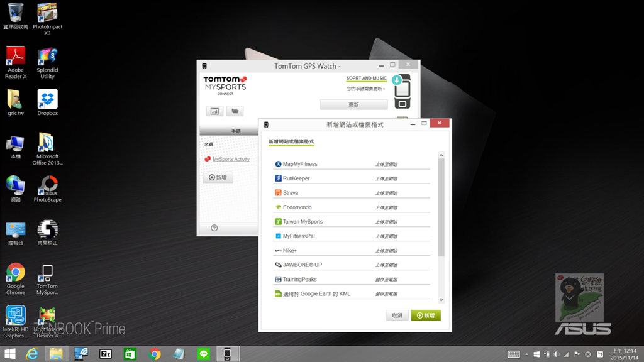Select the Splendid Utility desktop icon
Viewport: 644px width, 362px height.
[x=48, y=62]
